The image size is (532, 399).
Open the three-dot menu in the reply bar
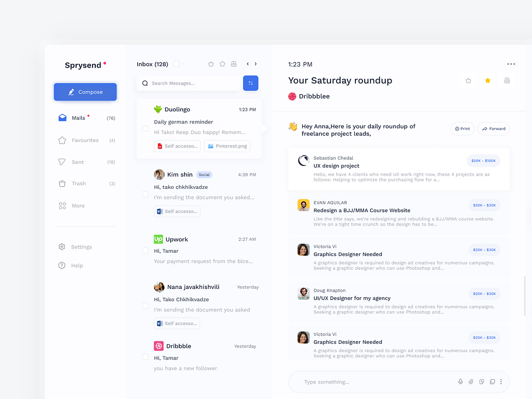[501, 381]
